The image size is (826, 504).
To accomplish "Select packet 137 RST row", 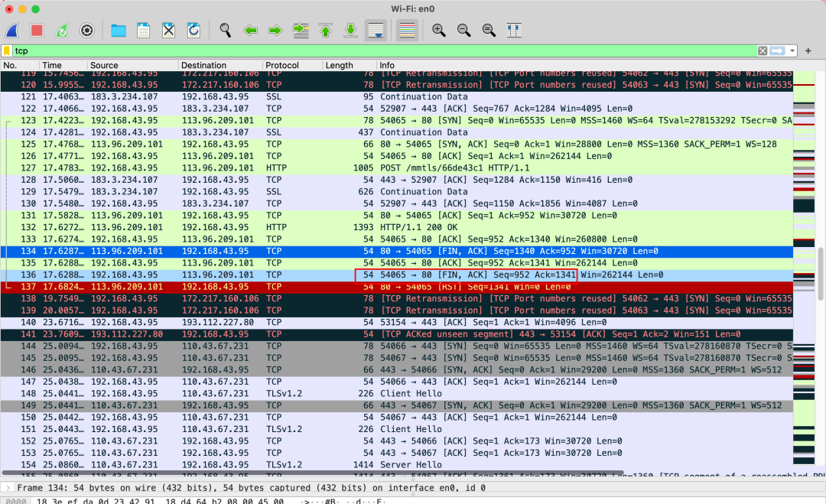I will 397,287.
